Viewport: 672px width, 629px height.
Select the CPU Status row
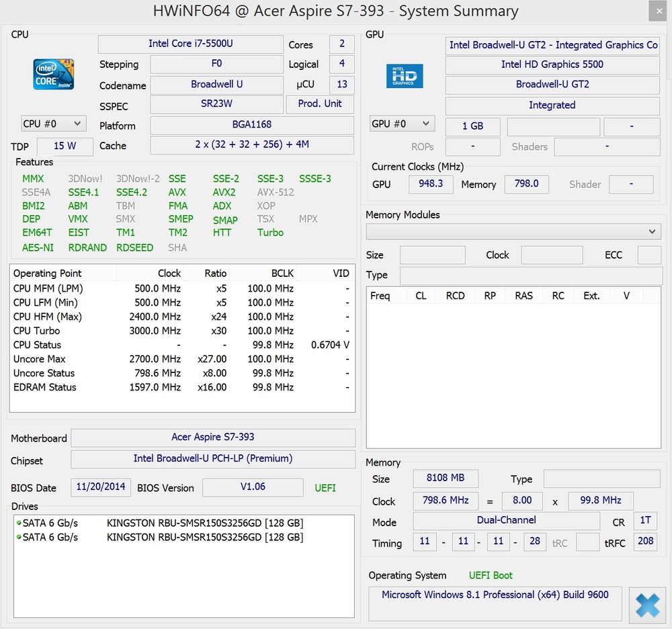(182, 345)
